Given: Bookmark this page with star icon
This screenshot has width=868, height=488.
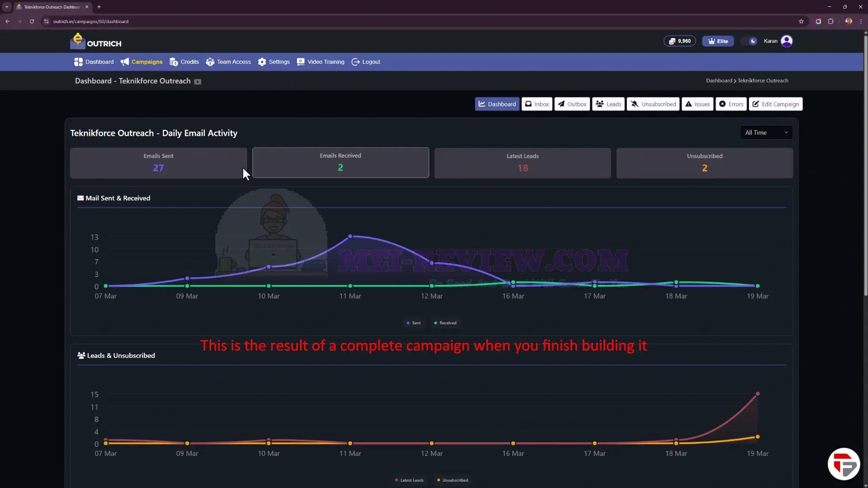Looking at the screenshot, I should point(801,21).
